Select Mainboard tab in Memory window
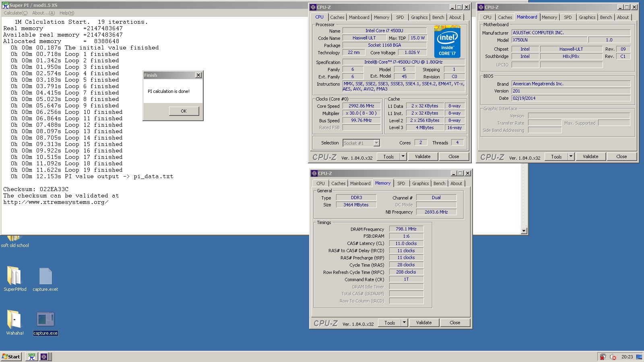Viewport: 644px width, 362px height. coord(360,183)
